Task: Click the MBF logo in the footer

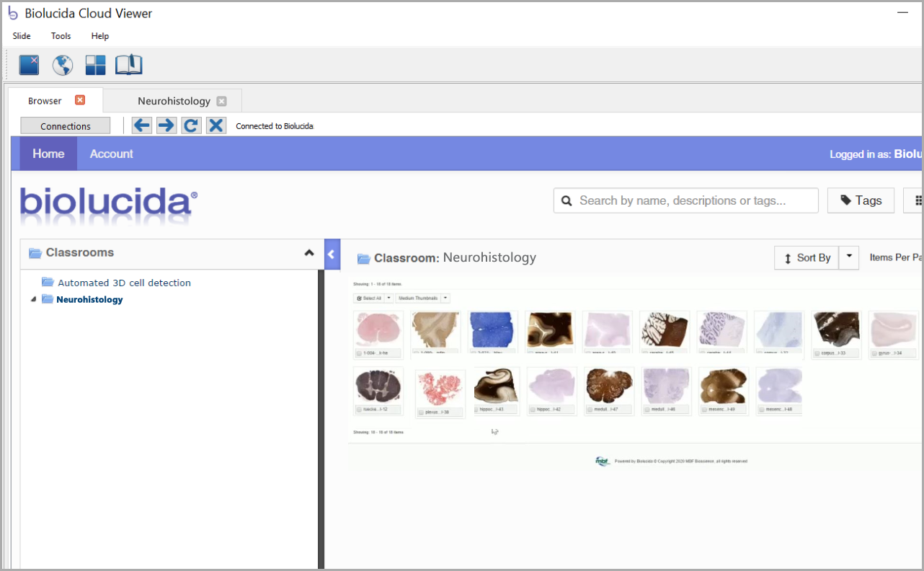Action: [603, 461]
